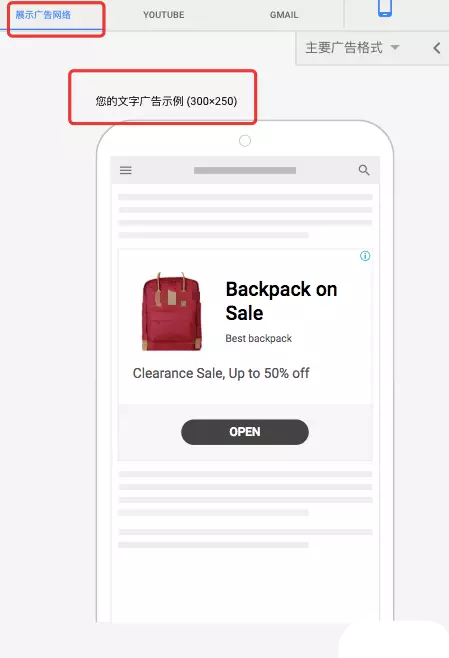This screenshot has width=449, height=658.
Task: Click the placeholder text lines below the ad
Action: (245, 509)
